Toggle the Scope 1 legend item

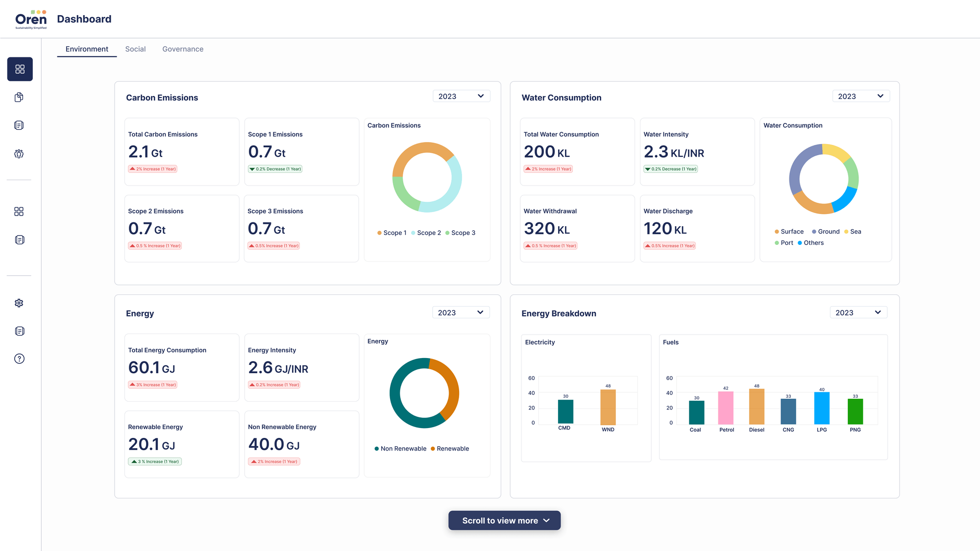(x=392, y=233)
